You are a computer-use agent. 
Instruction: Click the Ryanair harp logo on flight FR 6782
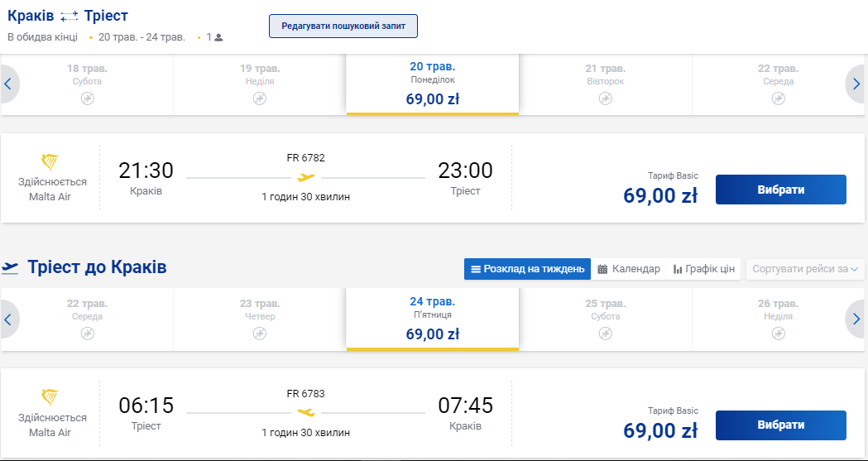coord(51,161)
